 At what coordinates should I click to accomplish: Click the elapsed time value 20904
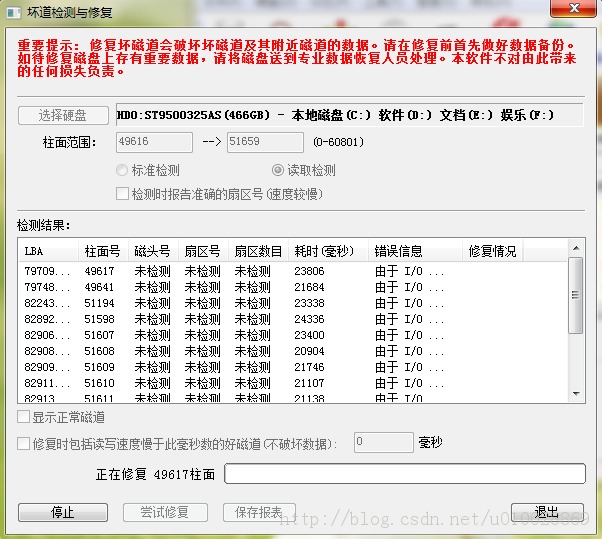pyautogui.click(x=309, y=351)
